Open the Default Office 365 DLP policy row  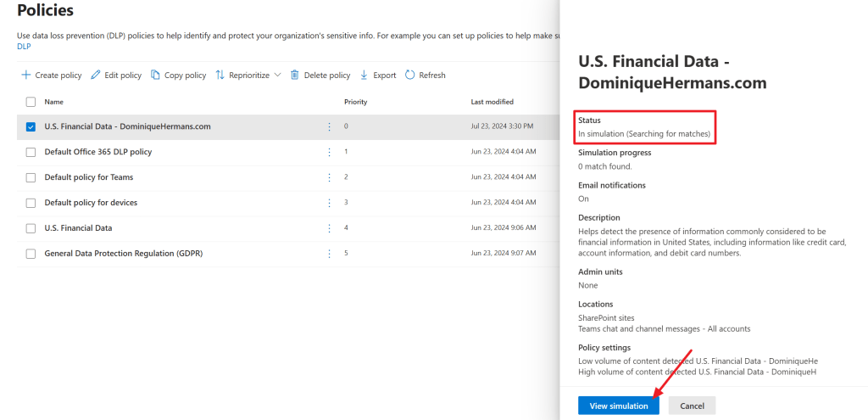tap(97, 152)
